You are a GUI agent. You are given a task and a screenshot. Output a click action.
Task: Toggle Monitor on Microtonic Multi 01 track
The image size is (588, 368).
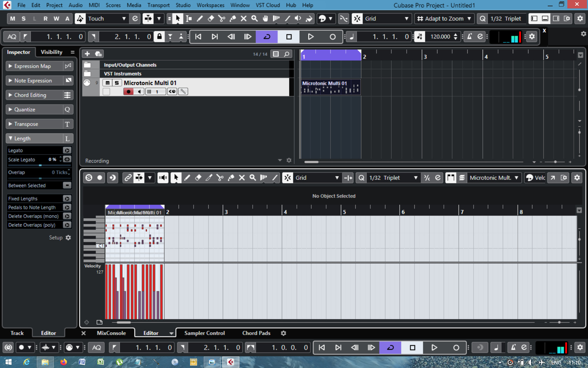tap(139, 91)
